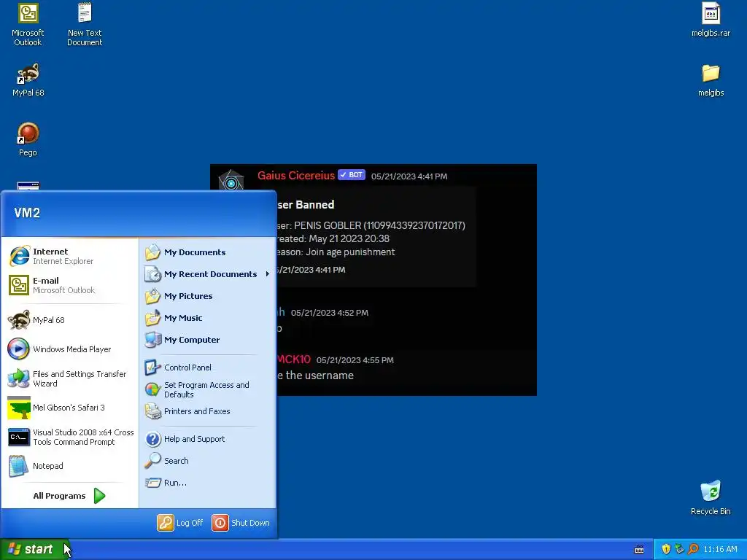This screenshot has height=560, width=747.
Task: Open Help and Support
Action: [208, 439]
